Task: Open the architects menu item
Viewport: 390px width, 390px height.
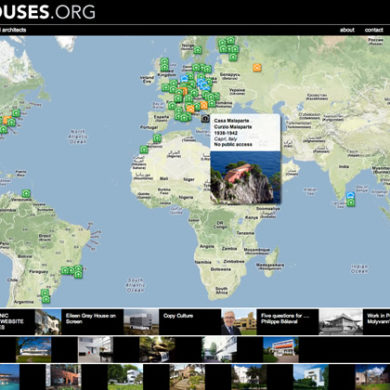Action: pos(14,30)
